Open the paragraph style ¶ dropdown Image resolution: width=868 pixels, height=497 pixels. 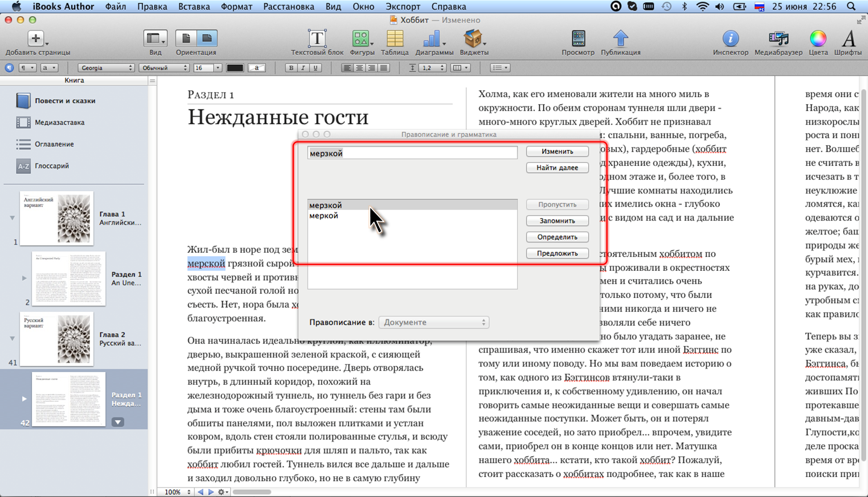[x=27, y=68]
